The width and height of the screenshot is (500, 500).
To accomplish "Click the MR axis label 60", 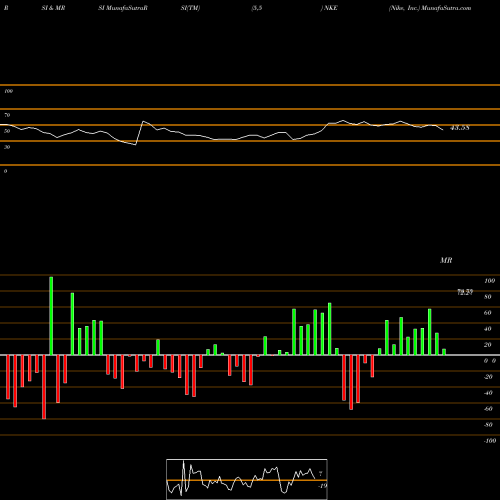I will point(487,313).
